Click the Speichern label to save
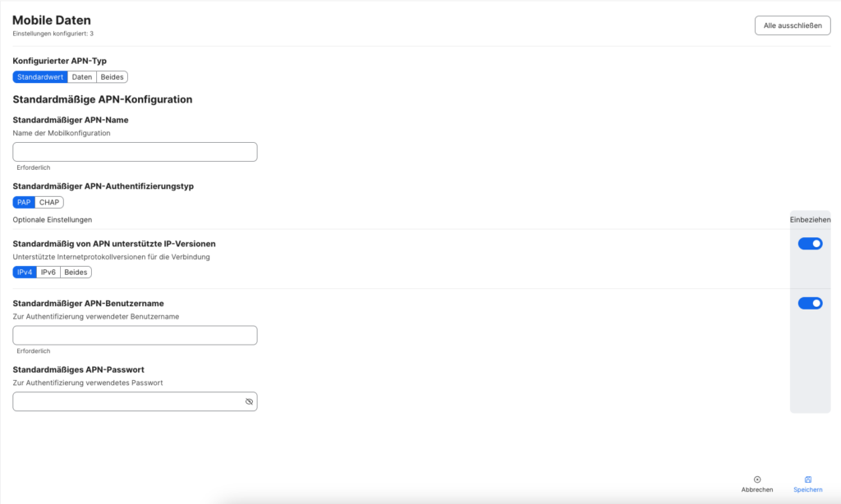This screenshot has width=841, height=504. tap(807, 490)
